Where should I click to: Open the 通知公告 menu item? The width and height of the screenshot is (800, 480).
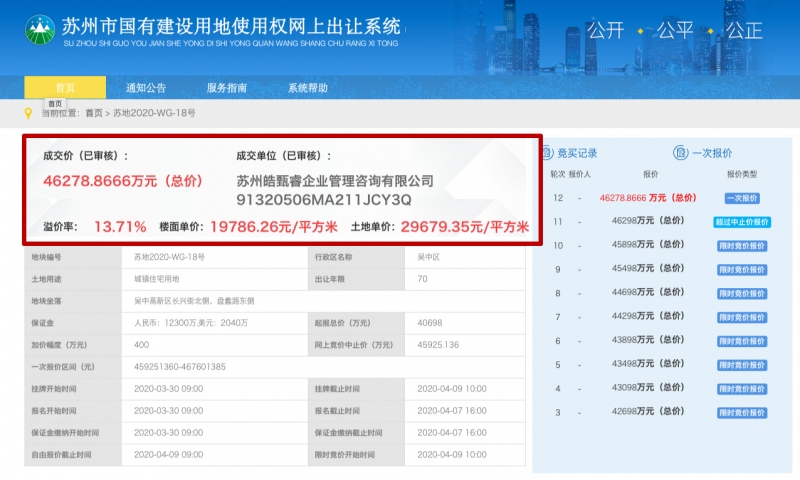point(146,88)
